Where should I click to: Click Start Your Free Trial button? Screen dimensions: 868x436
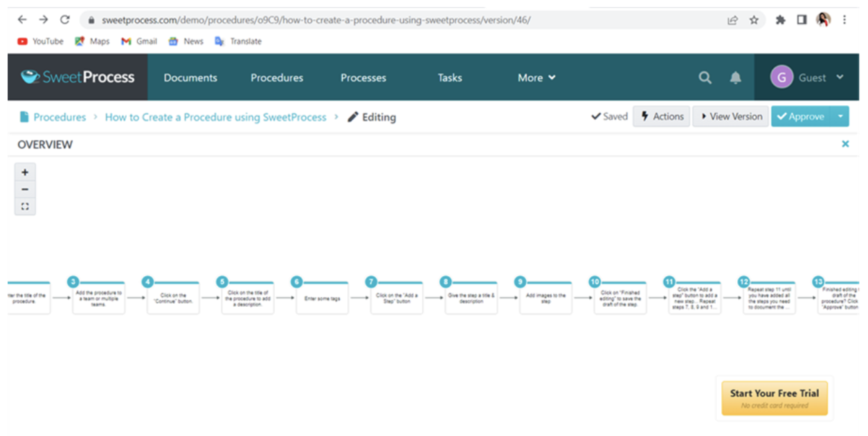coord(775,398)
